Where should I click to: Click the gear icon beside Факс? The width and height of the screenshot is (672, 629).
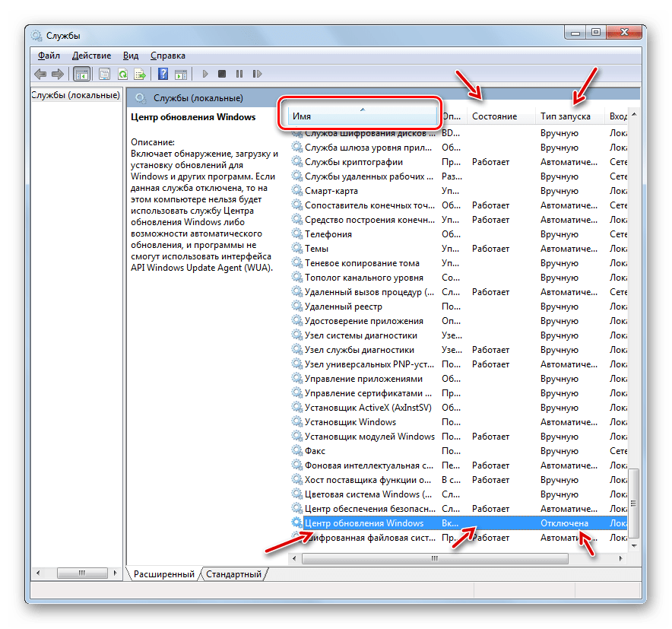pos(296,450)
